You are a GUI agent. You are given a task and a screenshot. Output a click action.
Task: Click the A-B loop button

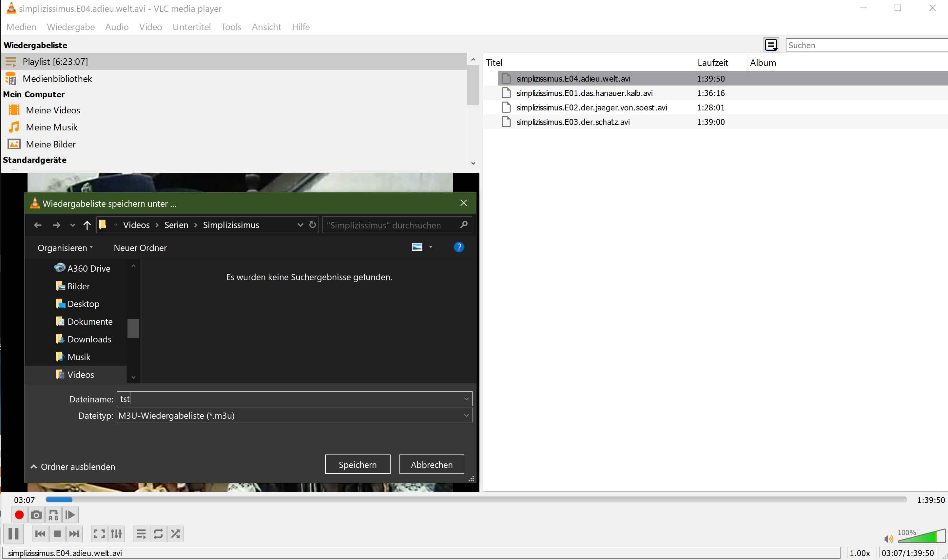coord(53,515)
